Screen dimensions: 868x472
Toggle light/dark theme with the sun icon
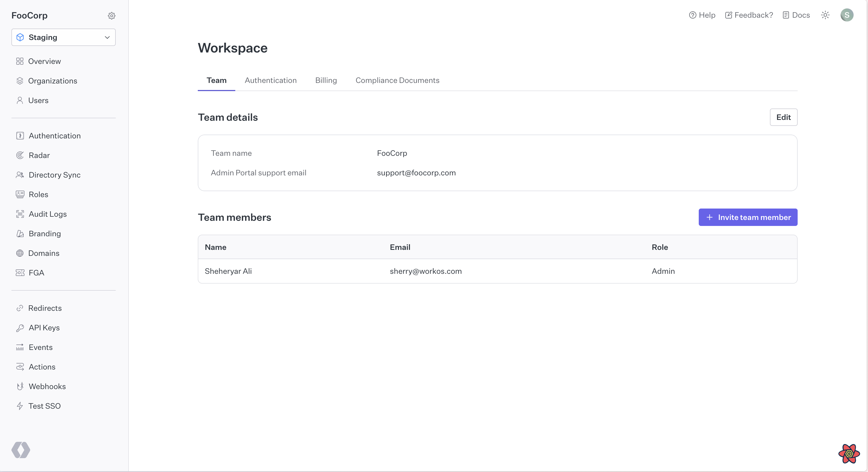[825, 15]
